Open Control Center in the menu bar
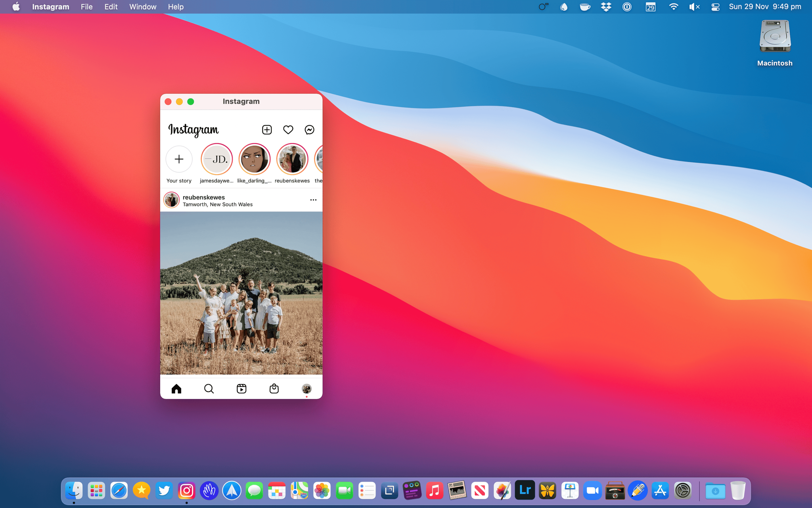 tap(715, 7)
